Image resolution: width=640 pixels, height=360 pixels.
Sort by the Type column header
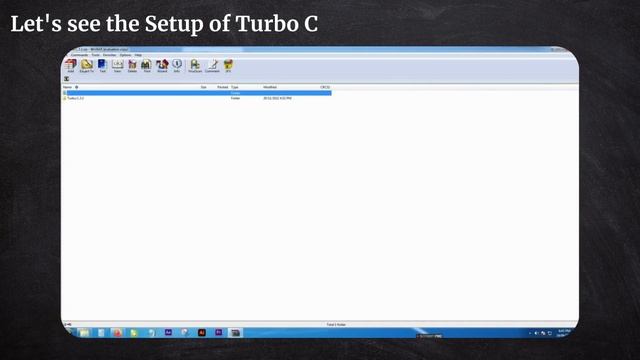235,87
